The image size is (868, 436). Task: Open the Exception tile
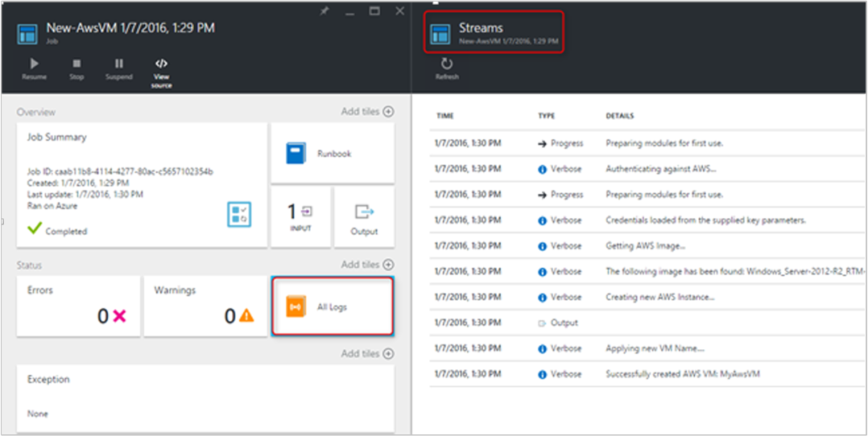tap(205, 398)
